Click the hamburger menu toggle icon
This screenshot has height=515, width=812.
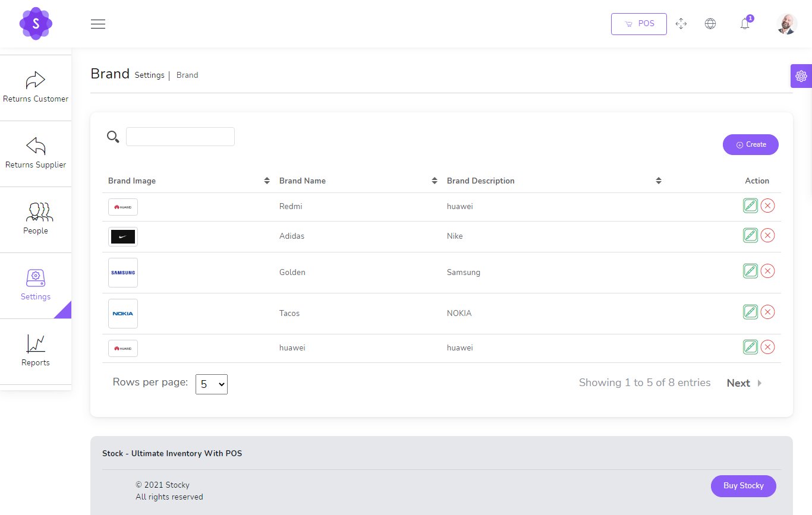pos(98,24)
